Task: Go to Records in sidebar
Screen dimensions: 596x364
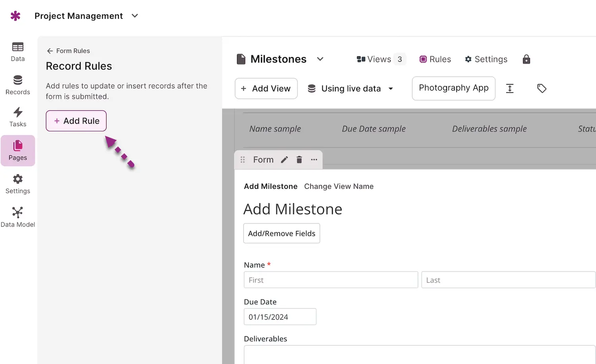Action: tap(17, 85)
